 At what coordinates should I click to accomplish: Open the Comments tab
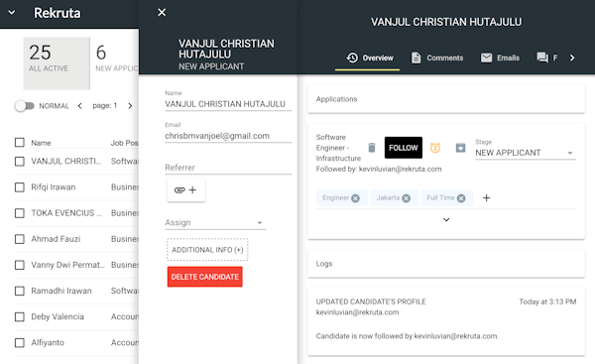[437, 58]
